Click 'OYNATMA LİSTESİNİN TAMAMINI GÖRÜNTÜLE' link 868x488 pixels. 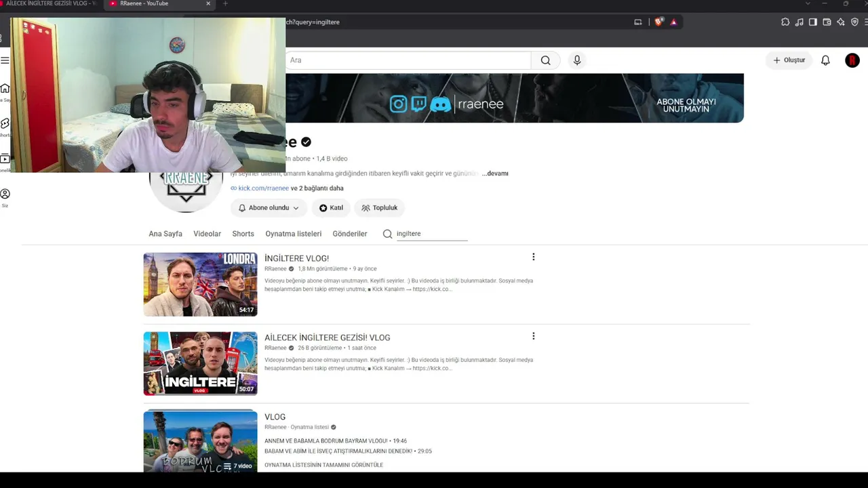(323, 465)
